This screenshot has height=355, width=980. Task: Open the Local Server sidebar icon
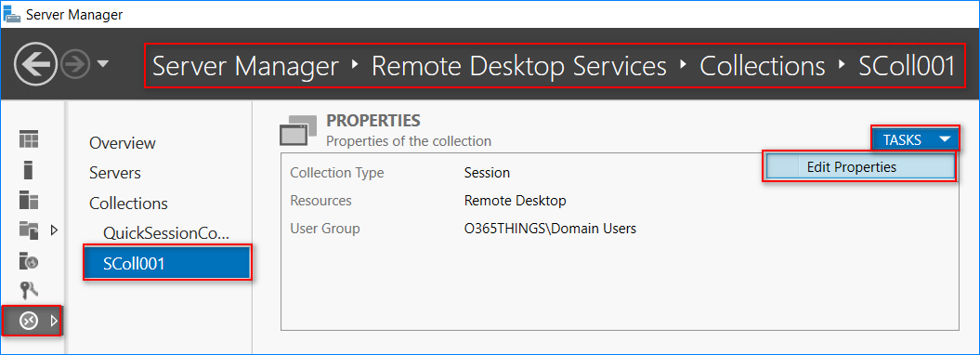pos(29,169)
